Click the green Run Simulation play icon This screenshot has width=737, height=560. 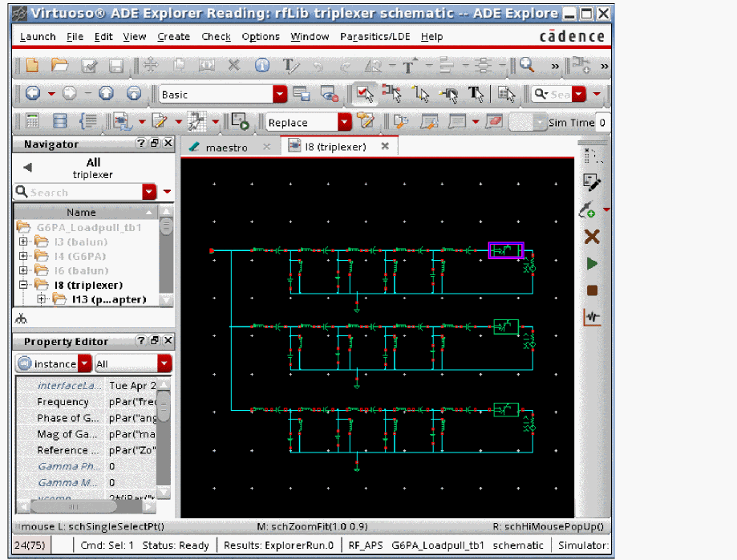click(x=592, y=263)
